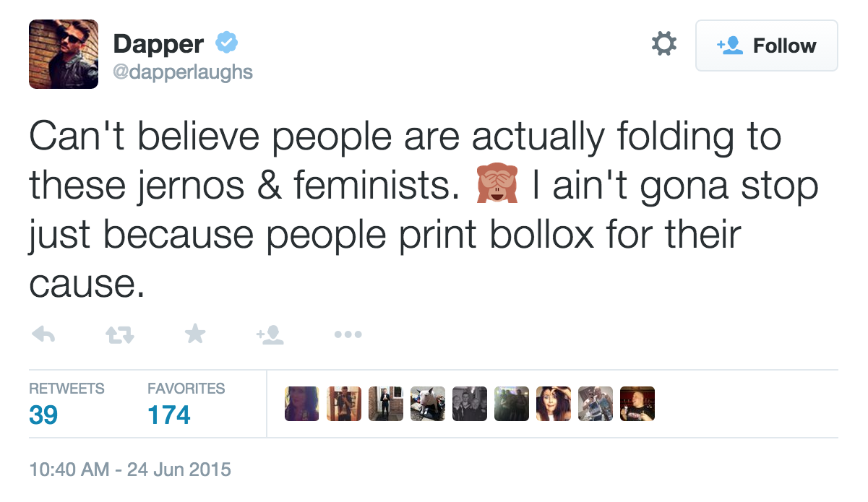Favorite the tweet with the star icon

point(195,333)
